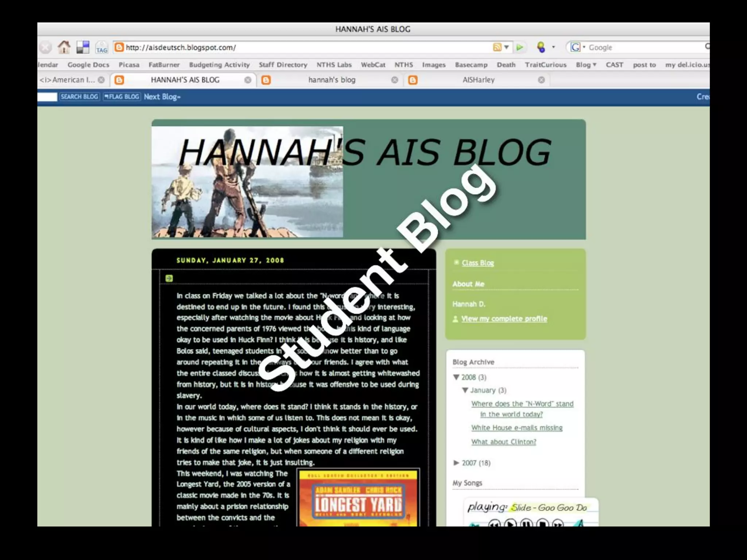Expand the 2007 archive year
This screenshot has width=747, height=560.
(456, 463)
